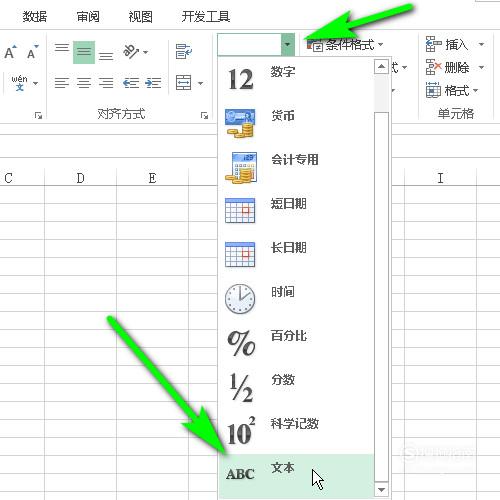This screenshot has height=500, width=500.
Task: Increase the cell indent
Action: [153, 83]
